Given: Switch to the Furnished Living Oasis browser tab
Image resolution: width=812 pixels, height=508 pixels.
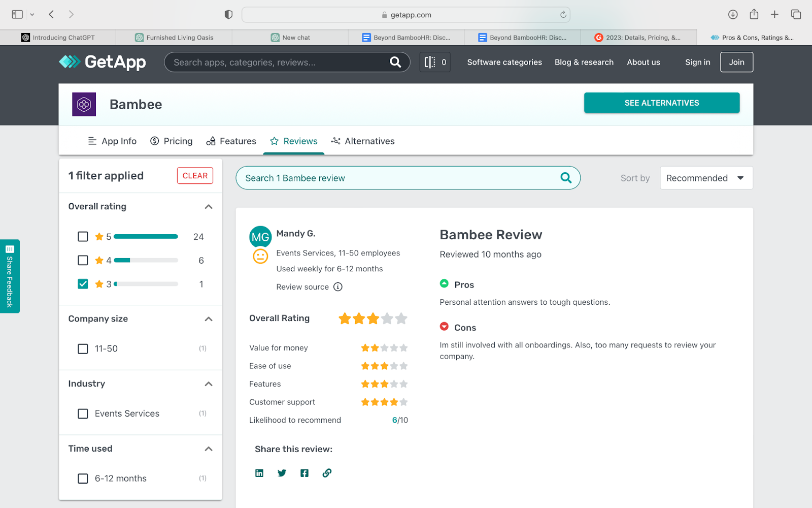Looking at the screenshot, I should click(x=174, y=38).
